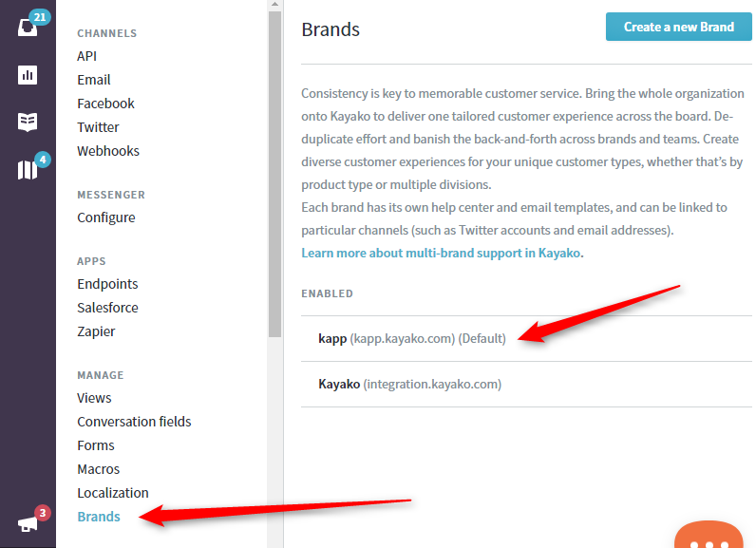
Task: Open the inbox icon with 21 badge
Action: [28, 27]
